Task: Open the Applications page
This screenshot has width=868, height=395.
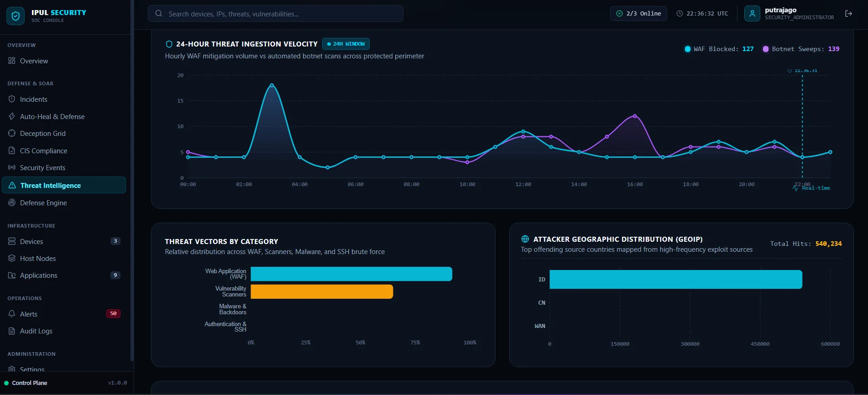Action: coord(64,275)
